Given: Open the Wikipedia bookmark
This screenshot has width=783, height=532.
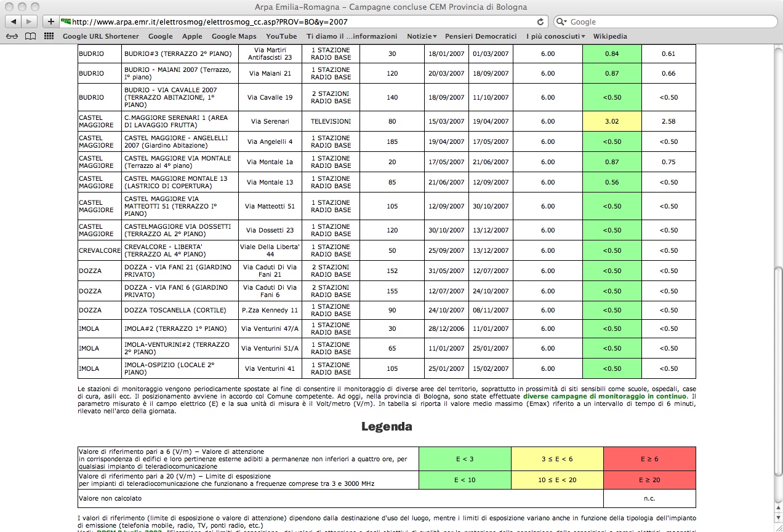Looking at the screenshot, I should pos(610,36).
